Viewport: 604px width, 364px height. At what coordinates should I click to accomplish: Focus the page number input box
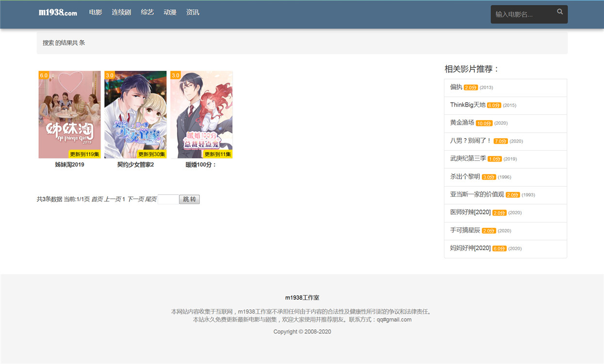pos(168,199)
